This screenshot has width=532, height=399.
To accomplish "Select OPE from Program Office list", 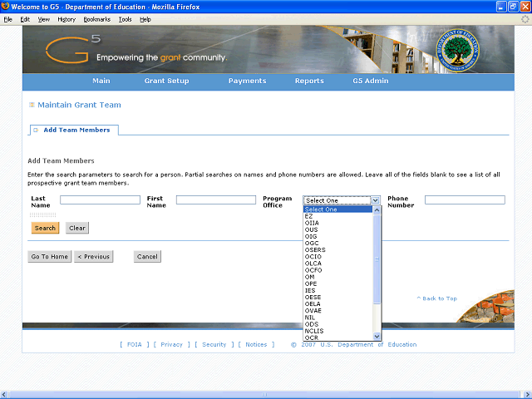I will pos(338,283).
